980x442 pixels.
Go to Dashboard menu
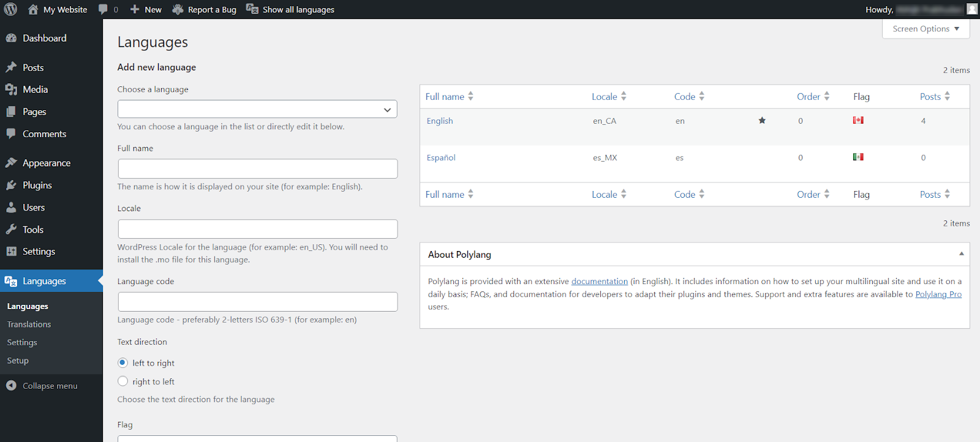pyautogui.click(x=45, y=38)
